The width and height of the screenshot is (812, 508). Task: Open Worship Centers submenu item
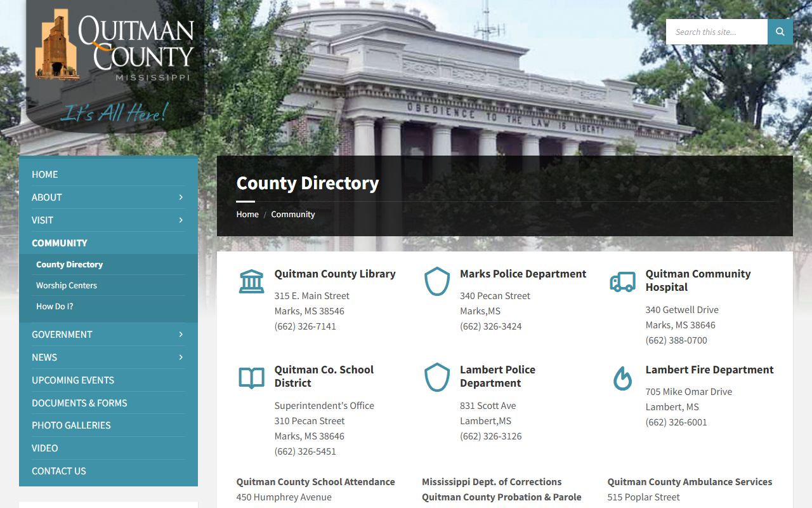(67, 286)
